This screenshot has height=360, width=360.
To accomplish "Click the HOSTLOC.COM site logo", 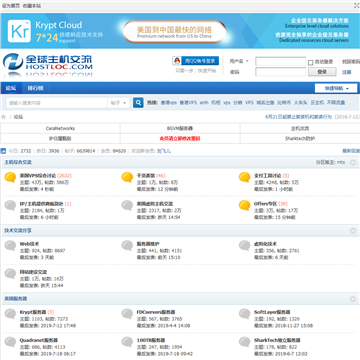I will (x=48, y=64).
